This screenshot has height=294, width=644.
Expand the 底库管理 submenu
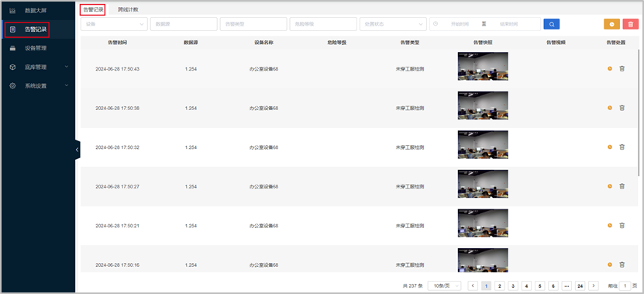(x=67, y=67)
